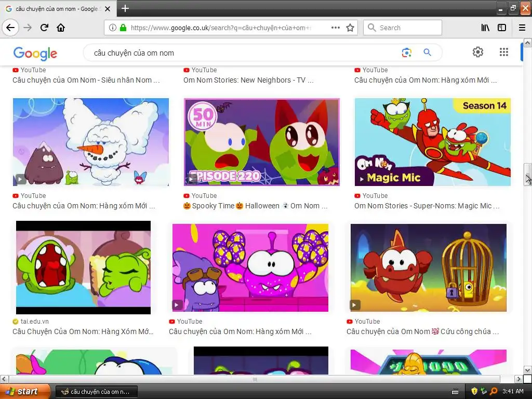Select the câu chuyện của om nom tab
The width and height of the screenshot is (532, 399).
[x=57, y=9]
